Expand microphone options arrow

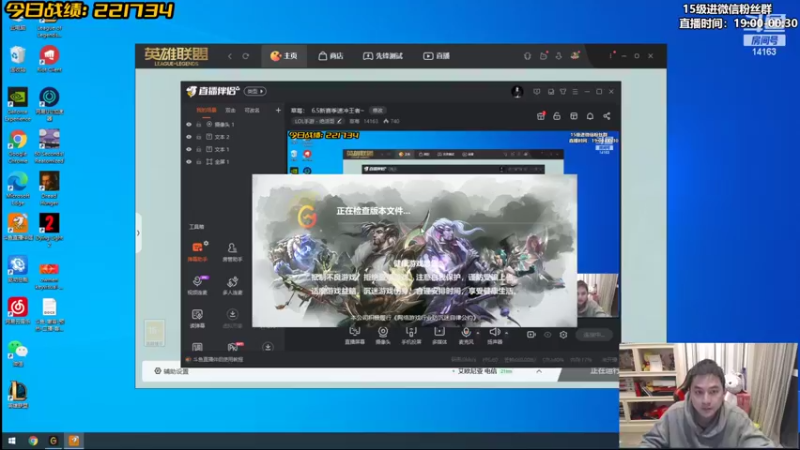[x=478, y=333]
